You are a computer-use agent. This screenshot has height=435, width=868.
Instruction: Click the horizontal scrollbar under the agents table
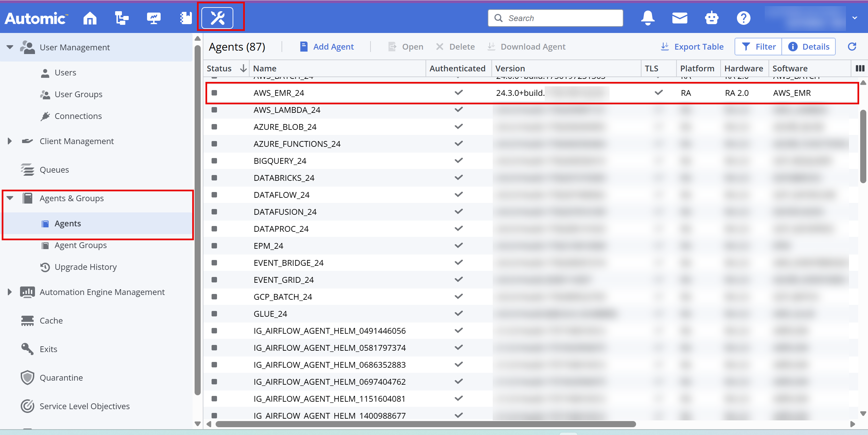click(x=426, y=424)
